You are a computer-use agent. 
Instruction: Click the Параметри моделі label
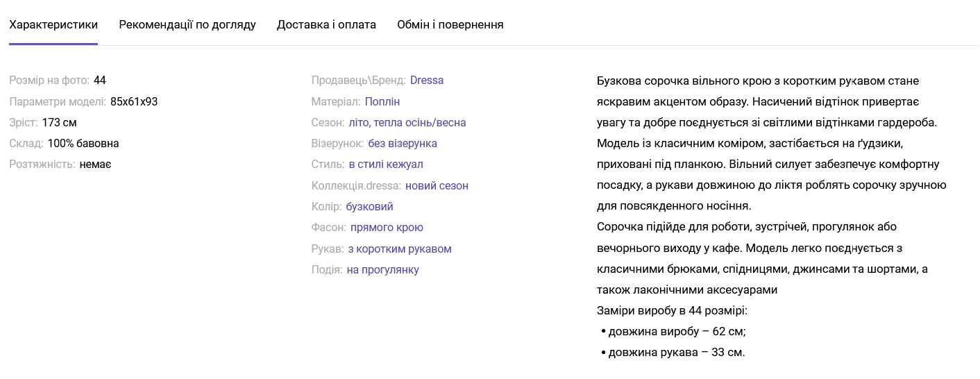pos(58,102)
